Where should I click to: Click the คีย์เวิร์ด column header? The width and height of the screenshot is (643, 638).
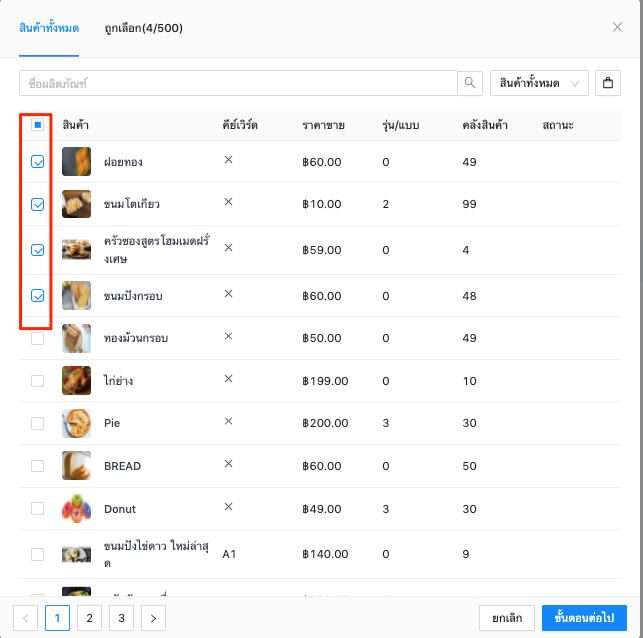point(240,125)
